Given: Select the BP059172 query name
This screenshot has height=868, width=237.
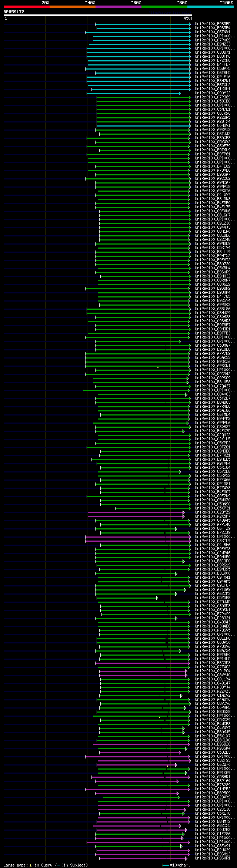Looking at the screenshot, I should [x=14, y=12].
